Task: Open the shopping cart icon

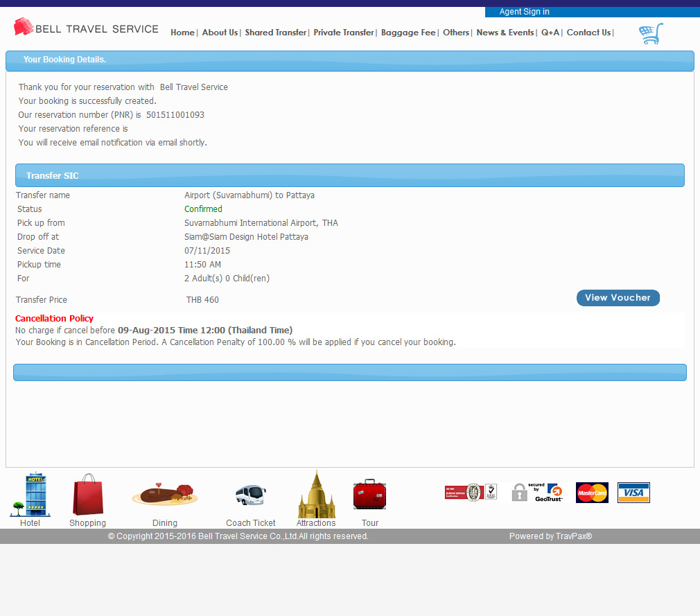Action: click(651, 33)
